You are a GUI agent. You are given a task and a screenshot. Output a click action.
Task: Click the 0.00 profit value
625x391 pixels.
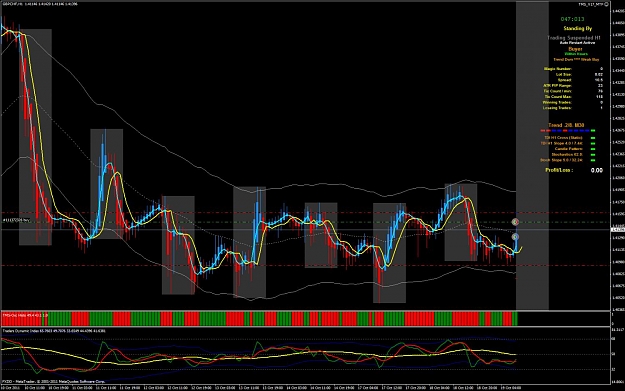point(596,171)
